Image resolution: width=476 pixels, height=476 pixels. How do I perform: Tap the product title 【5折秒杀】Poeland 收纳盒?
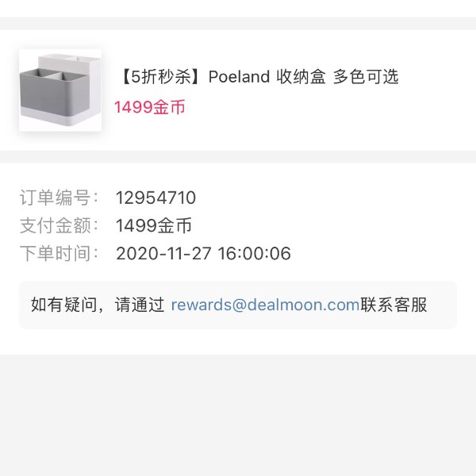(259, 76)
